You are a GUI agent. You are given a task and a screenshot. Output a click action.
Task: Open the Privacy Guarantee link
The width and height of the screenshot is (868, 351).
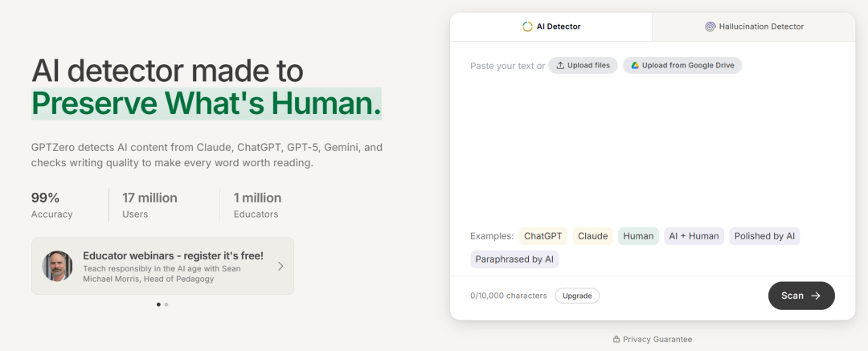coord(652,340)
